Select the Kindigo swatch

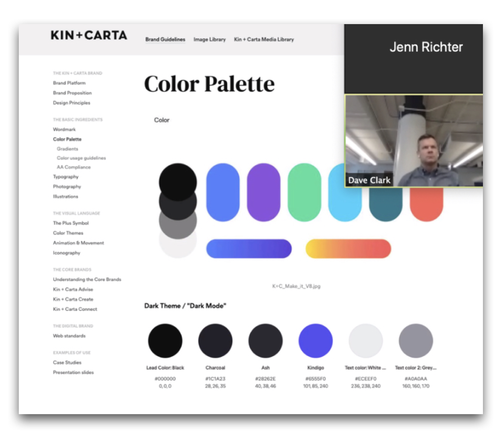coord(316,341)
